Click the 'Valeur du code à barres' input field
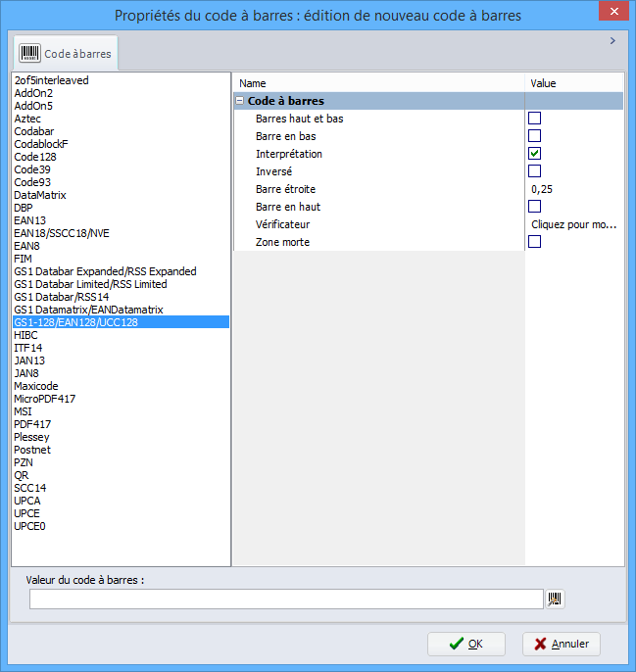 point(285,599)
